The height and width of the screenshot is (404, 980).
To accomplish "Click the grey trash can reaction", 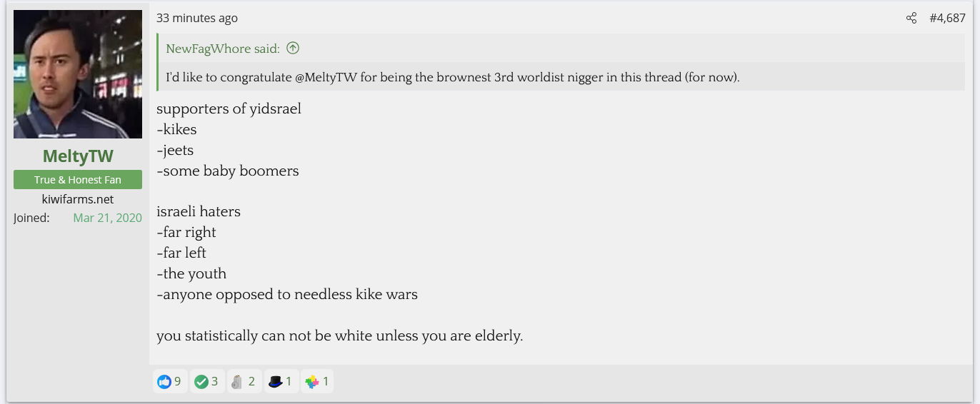I will pos(237,382).
